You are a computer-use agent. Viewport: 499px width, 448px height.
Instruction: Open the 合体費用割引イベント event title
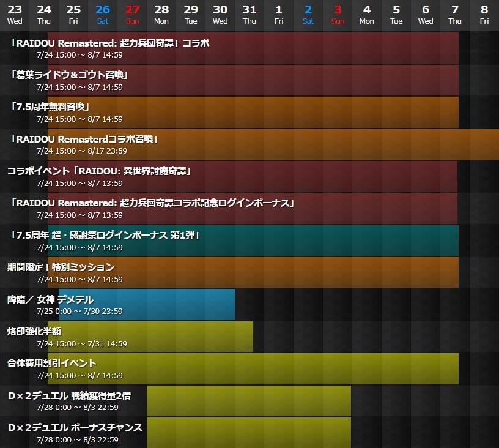pyautogui.click(x=52, y=364)
